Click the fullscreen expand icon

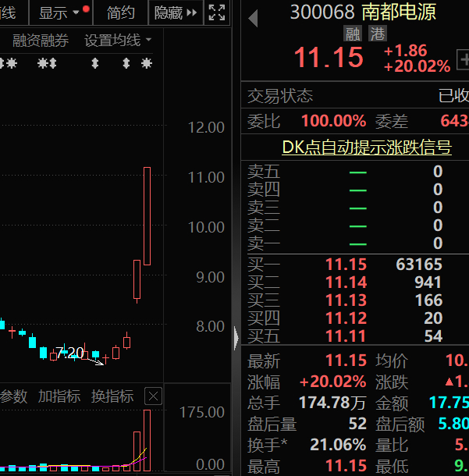(217, 12)
